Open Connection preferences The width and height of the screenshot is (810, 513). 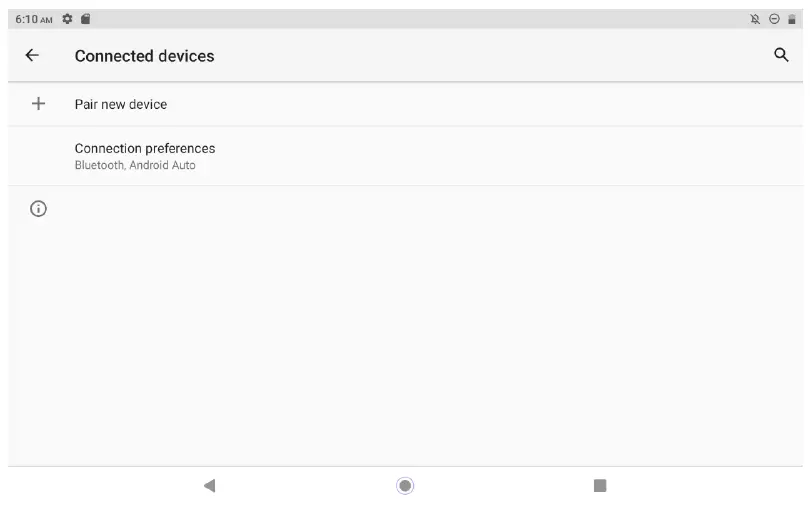click(145, 149)
